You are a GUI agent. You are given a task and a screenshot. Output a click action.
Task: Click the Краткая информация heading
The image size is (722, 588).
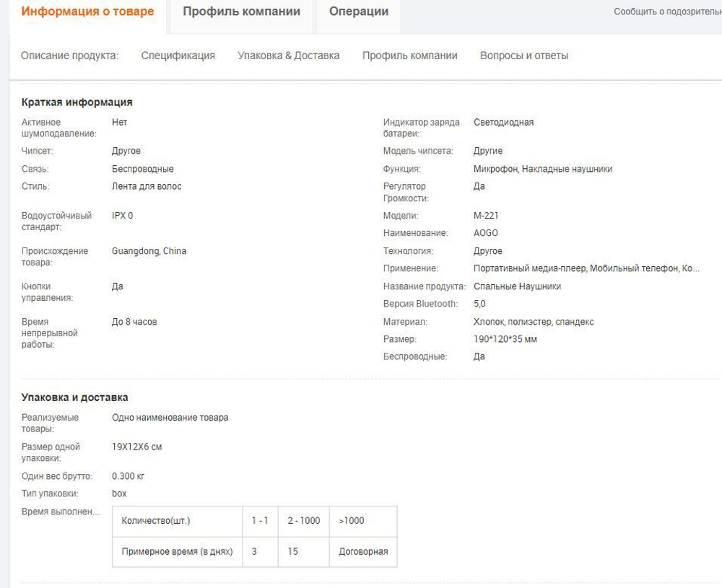(x=77, y=102)
